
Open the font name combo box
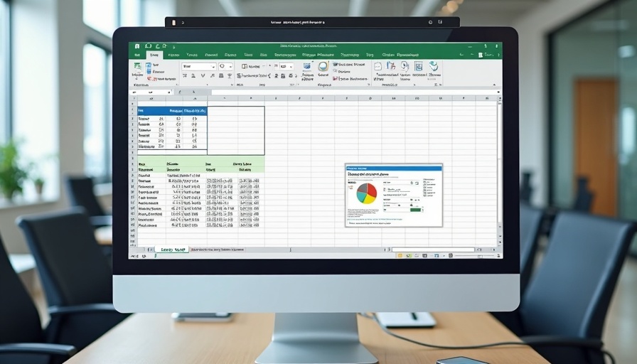(198, 66)
